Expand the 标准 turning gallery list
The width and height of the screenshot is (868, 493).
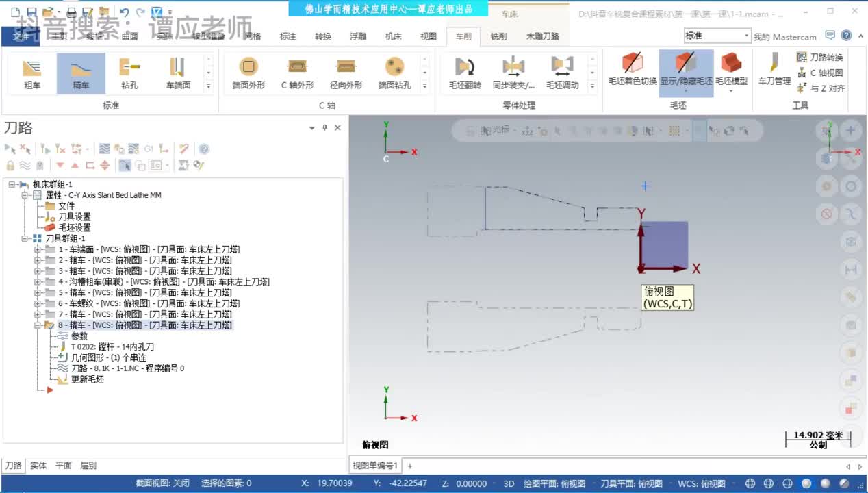209,86
